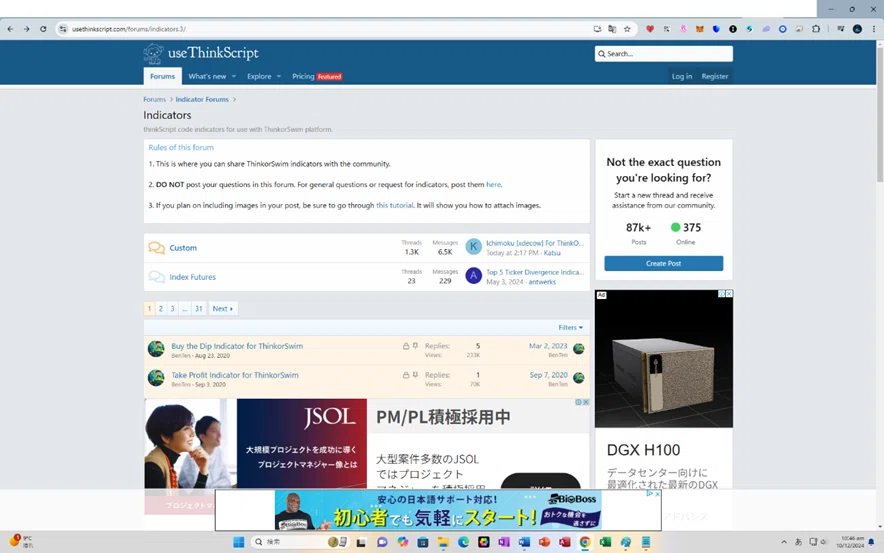884x553 pixels.
Task: Click the Index Futures forum bubble icon
Action: click(x=156, y=277)
